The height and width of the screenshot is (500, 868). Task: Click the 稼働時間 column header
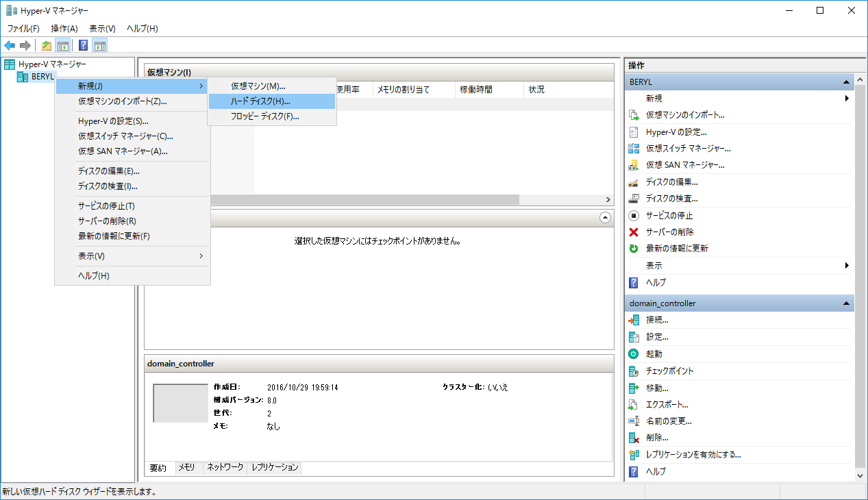pos(489,90)
